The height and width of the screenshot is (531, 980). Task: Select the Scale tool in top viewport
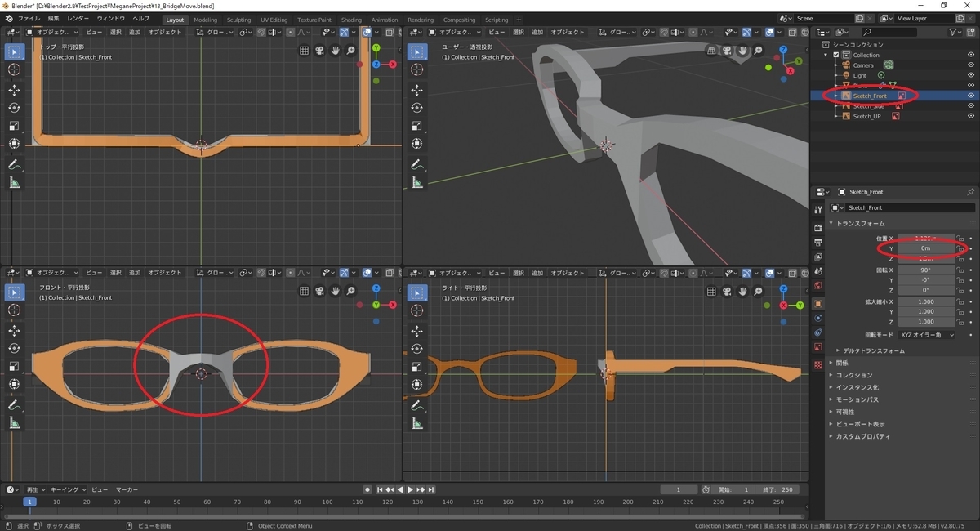tap(14, 126)
